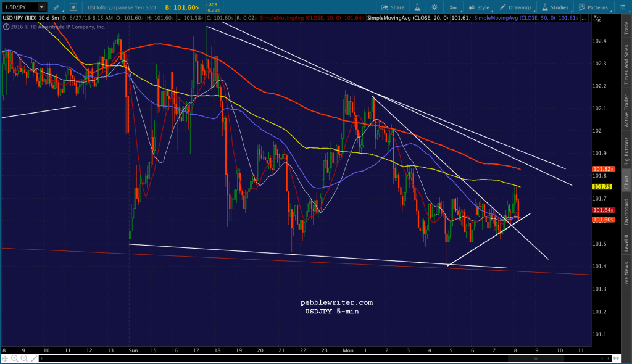Click the D: 6/27/16 8:15 AM date readout
The width and height of the screenshot is (632, 364).
pos(88,18)
